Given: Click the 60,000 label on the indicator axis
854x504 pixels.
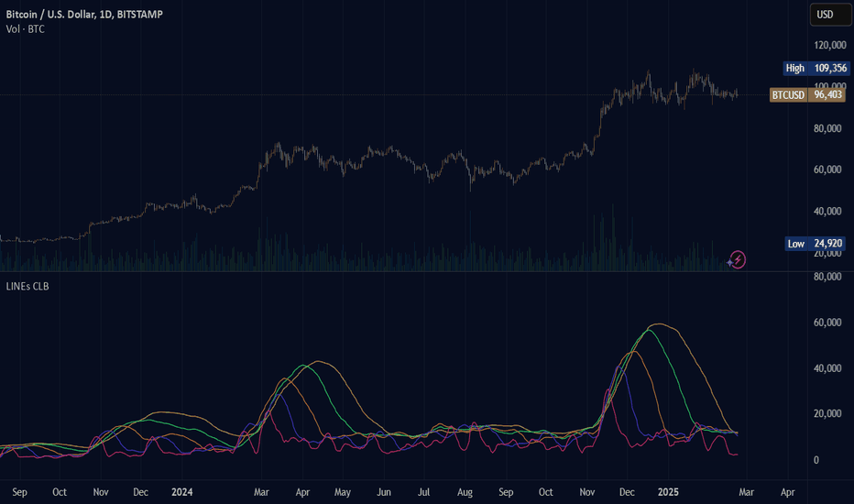Looking at the screenshot, I should click(x=827, y=323).
